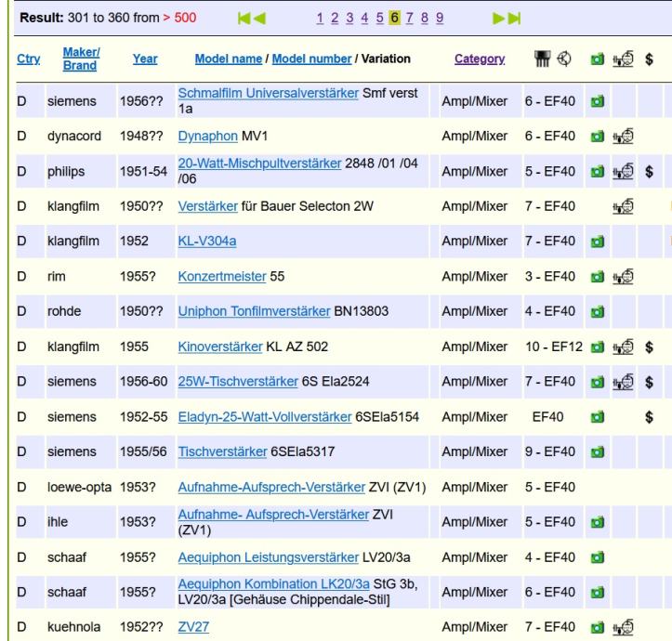Click tube icon in the table header
The height and width of the screenshot is (641, 672).
(537, 59)
